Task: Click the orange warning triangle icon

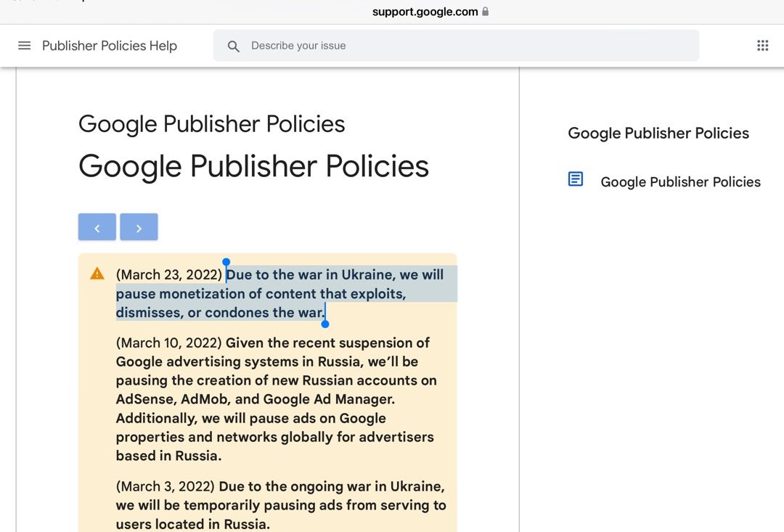Action: pyautogui.click(x=97, y=274)
